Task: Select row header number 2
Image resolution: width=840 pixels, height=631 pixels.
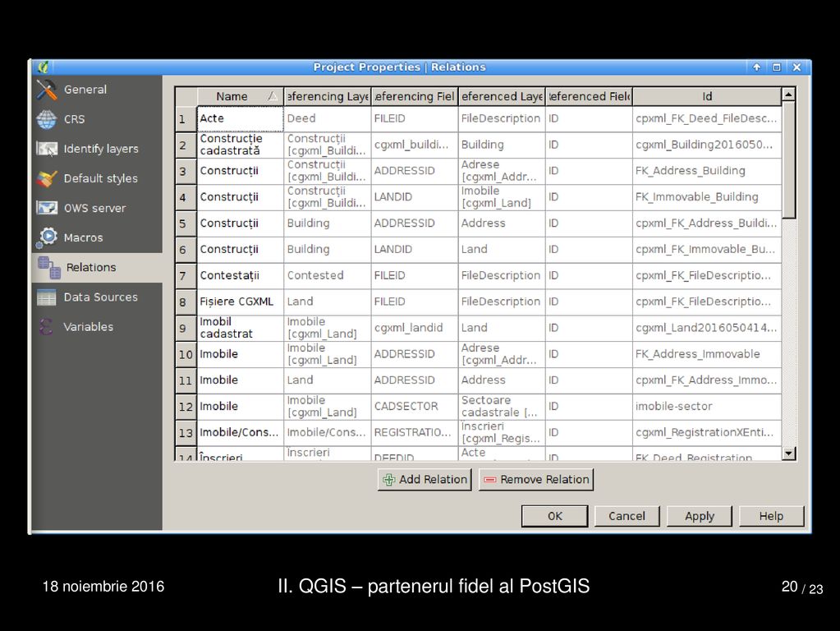Action: click(186, 145)
